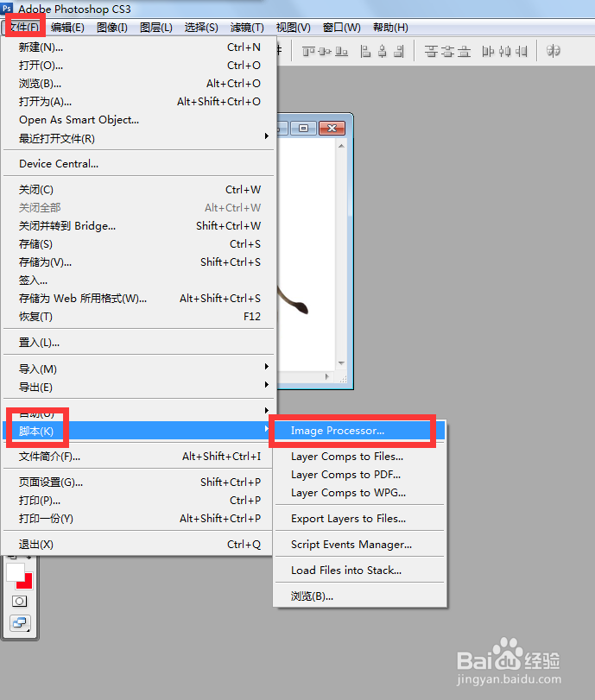Select 浏览(B)... with Alt+Ctrl+O shortcut
Screen dimensions: 595x700
point(139,84)
